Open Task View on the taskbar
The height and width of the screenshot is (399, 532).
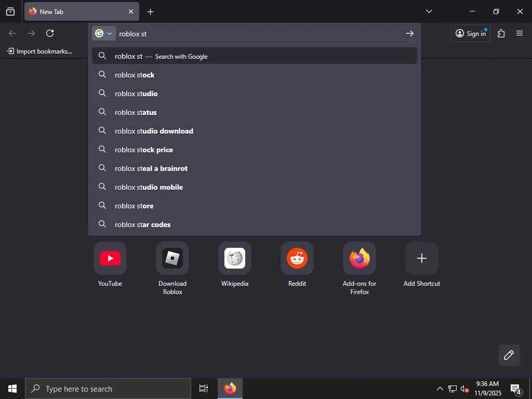(x=204, y=389)
